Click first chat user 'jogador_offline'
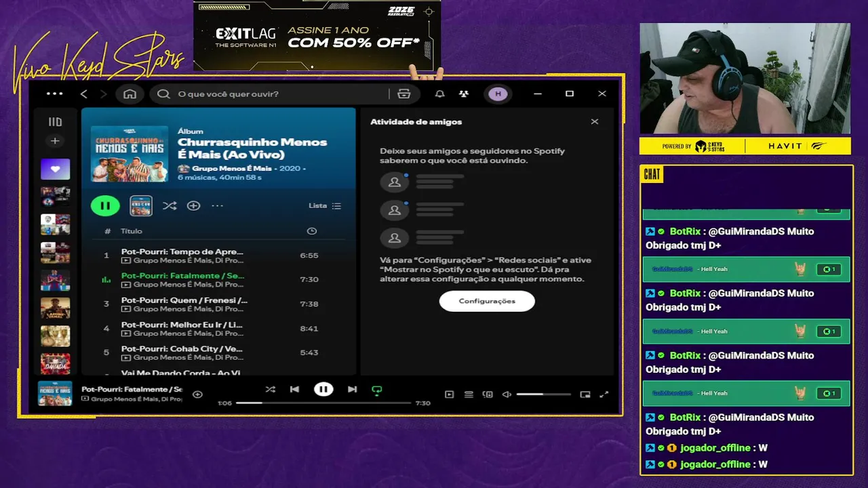 pos(715,448)
